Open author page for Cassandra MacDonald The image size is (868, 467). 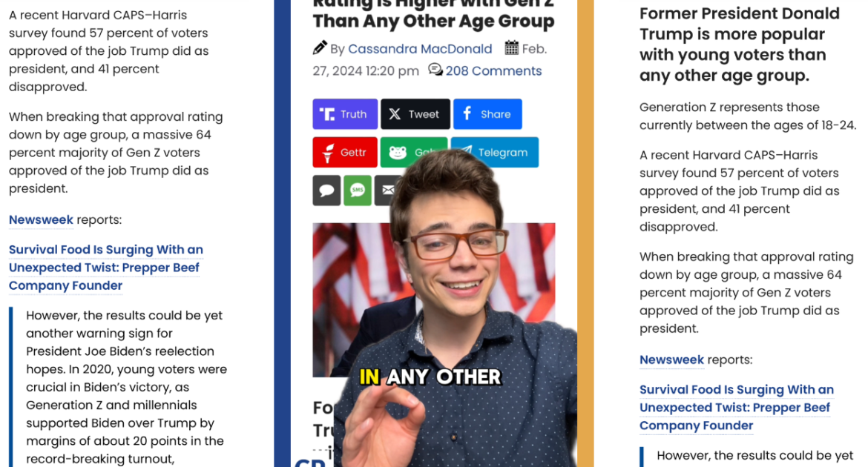pyautogui.click(x=420, y=49)
